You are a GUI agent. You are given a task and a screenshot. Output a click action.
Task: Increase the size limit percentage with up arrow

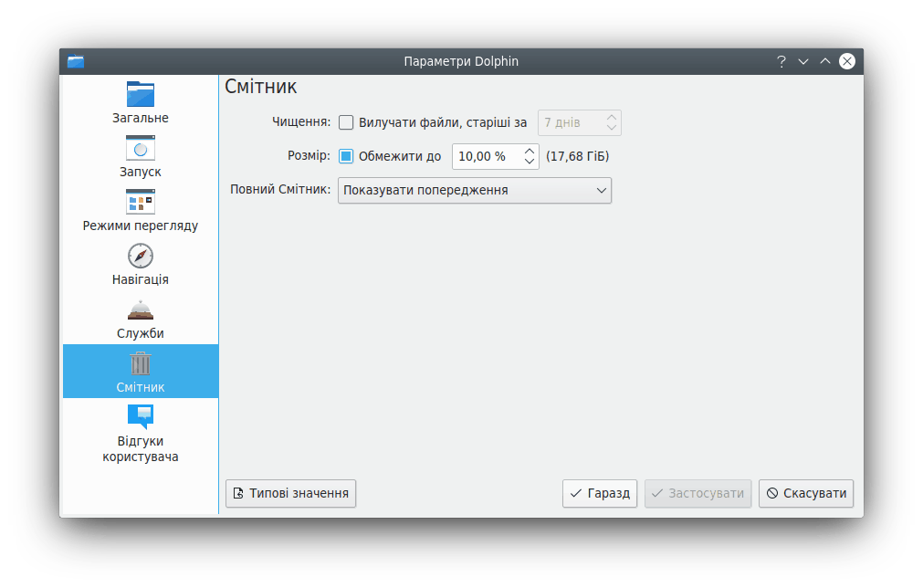point(530,151)
